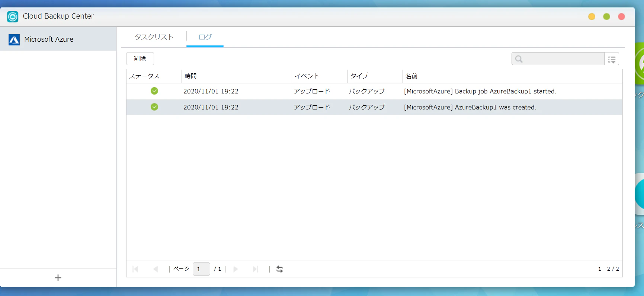Sort by the タイプ column header

375,76
